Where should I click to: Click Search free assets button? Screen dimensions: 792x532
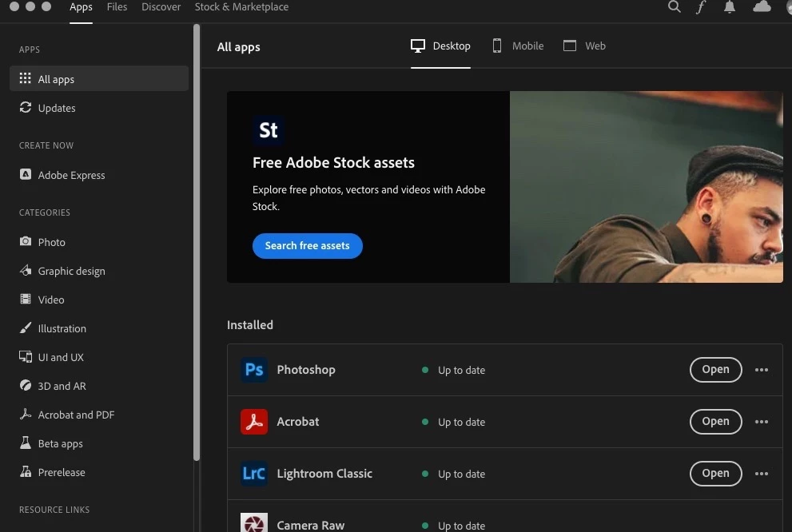pos(307,246)
